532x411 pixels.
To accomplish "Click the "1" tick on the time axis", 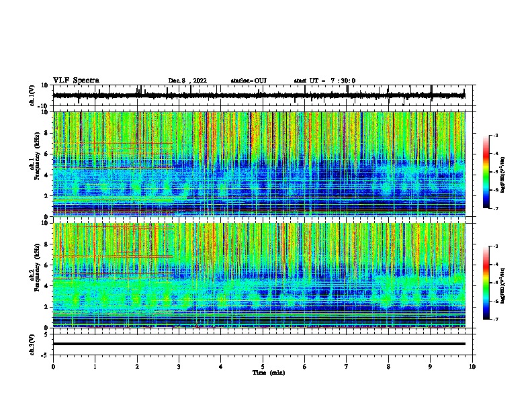I will [x=95, y=367].
